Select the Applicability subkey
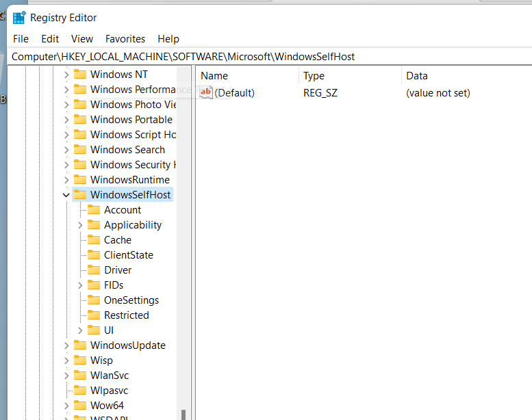The width and height of the screenshot is (532, 420). point(133,225)
